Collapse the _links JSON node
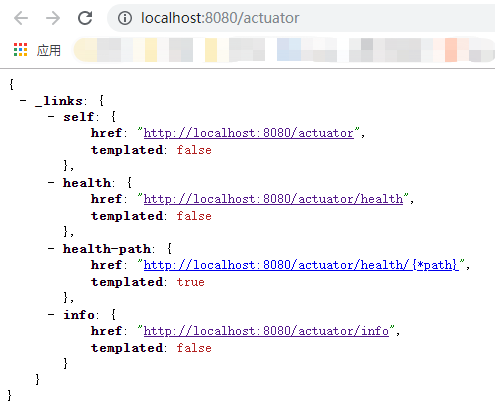Screen dimensions: 495x417 pos(23,100)
